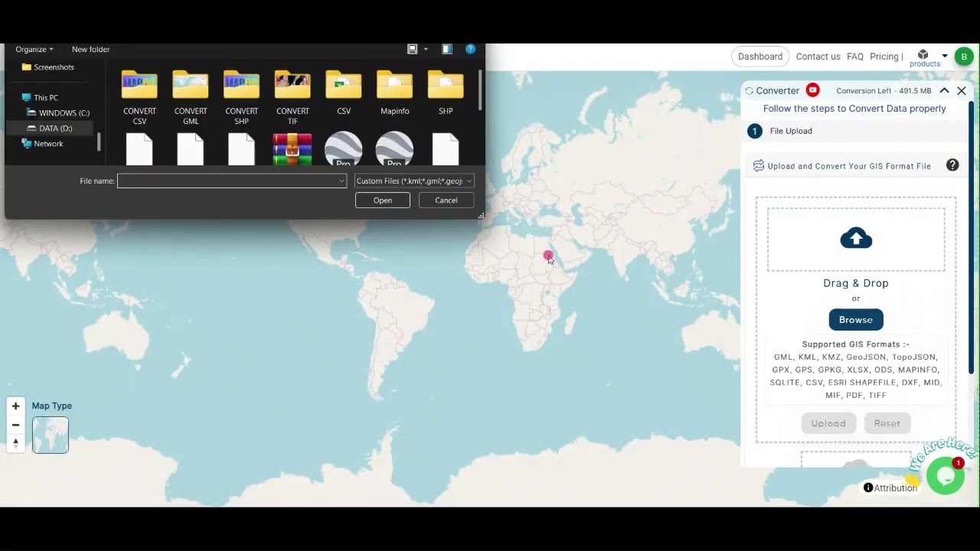Open the CONVERT GML folder
The image size is (980, 551).
[191, 97]
